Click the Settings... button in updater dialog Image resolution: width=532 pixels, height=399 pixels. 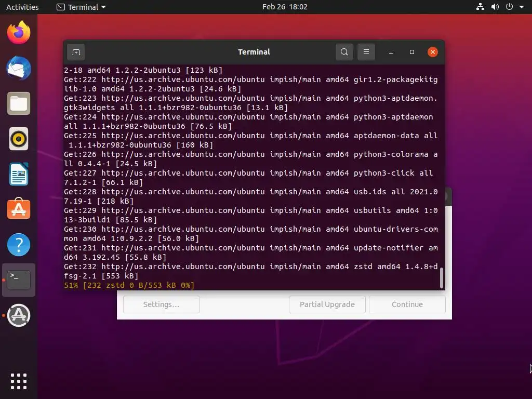pyautogui.click(x=162, y=304)
